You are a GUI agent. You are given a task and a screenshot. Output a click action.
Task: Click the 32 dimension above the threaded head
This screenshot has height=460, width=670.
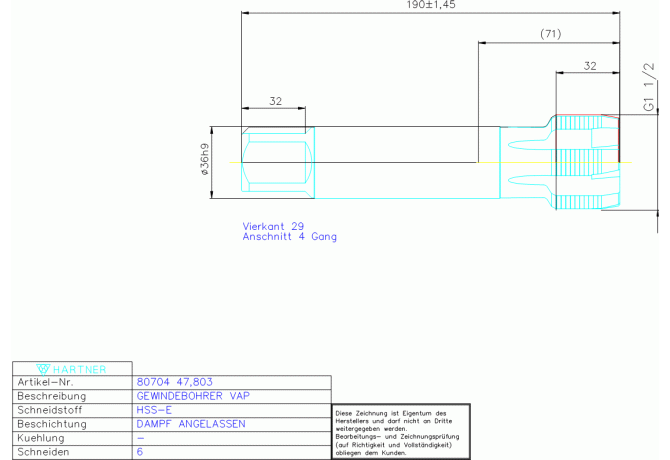click(589, 65)
